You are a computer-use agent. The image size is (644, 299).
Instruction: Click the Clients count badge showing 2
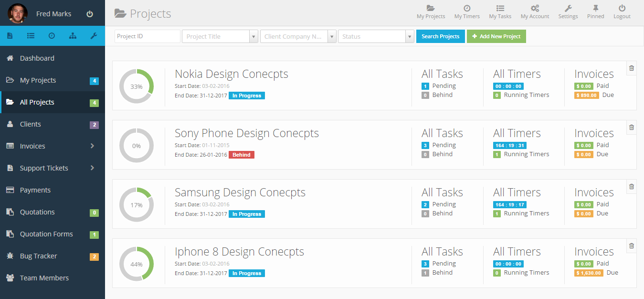point(95,125)
